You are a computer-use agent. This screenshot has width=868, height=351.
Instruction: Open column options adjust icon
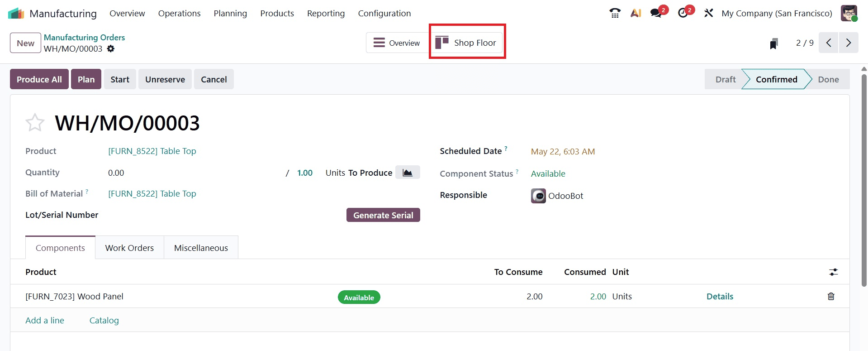pos(833,272)
